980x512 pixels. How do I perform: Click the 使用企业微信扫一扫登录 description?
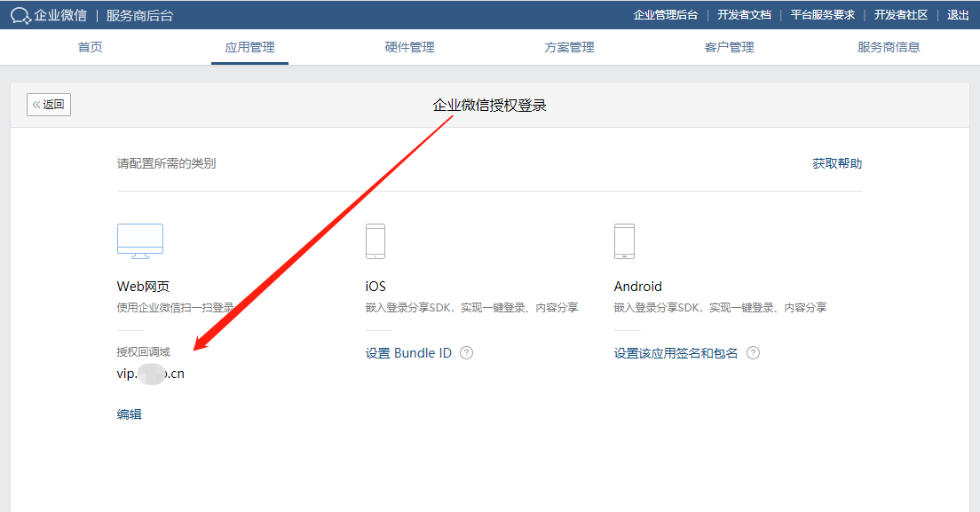tap(176, 307)
